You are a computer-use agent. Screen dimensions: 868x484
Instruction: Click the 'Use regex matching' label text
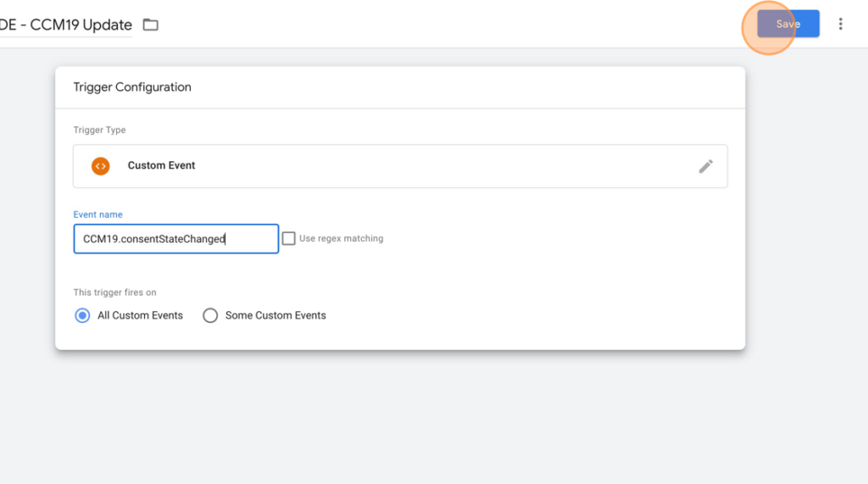click(x=341, y=239)
